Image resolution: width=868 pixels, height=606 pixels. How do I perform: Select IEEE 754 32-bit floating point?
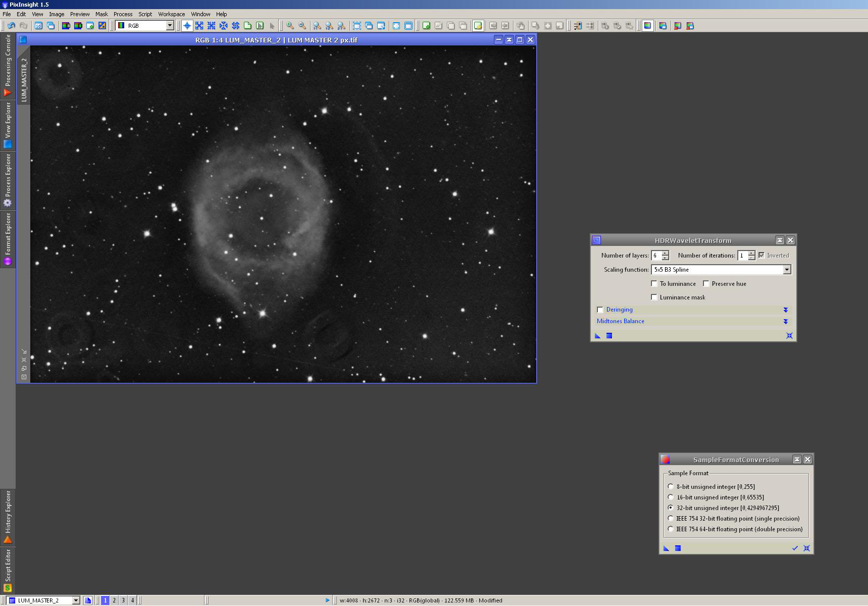point(671,519)
